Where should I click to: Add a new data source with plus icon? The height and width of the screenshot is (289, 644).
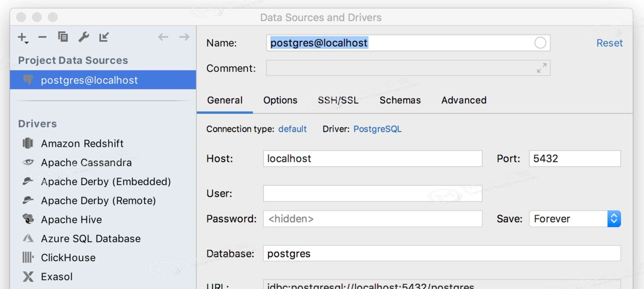click(x=23, y=38)
